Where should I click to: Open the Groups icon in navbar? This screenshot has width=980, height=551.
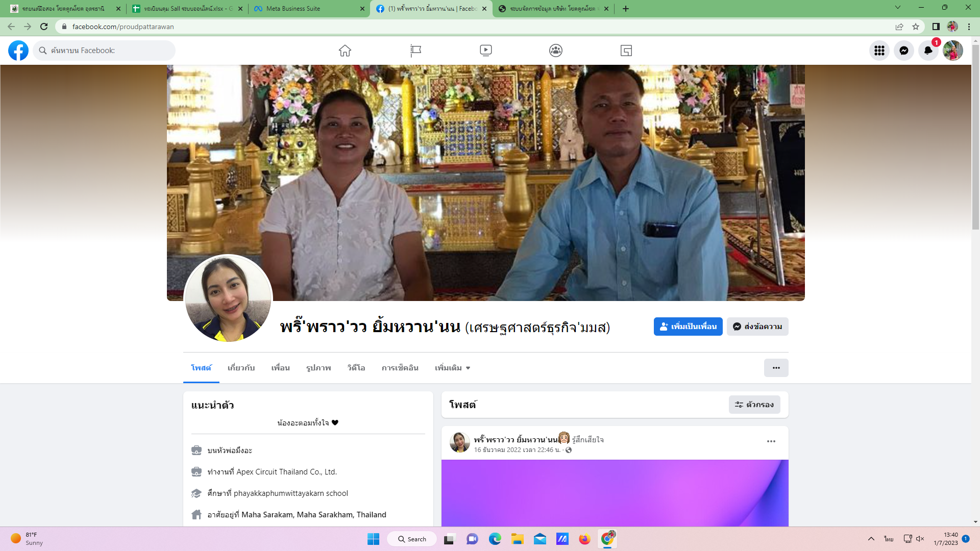point(556,51)
